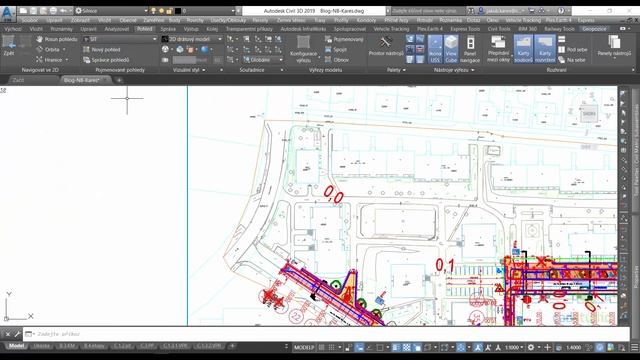640x360 pixels.
Task: Click Nový pohled button
Action: pos(102,49)
